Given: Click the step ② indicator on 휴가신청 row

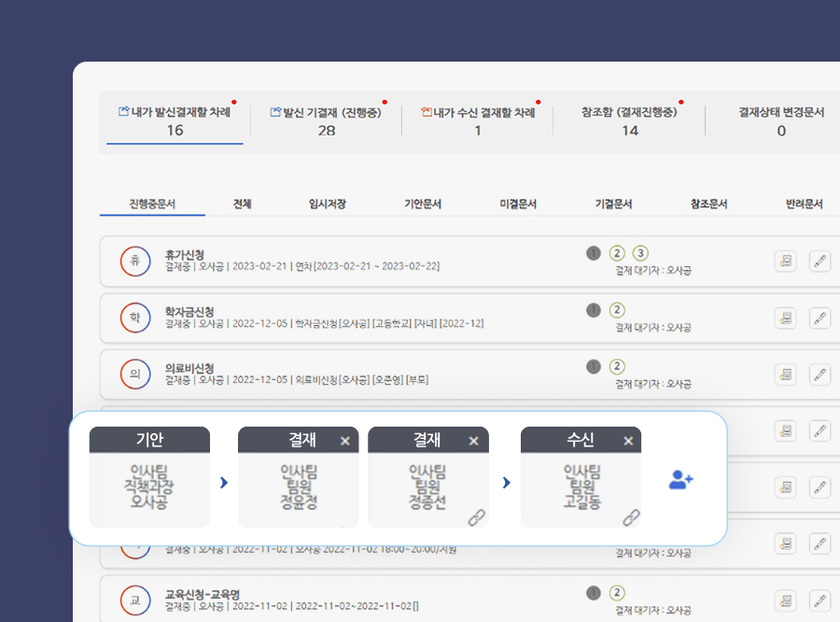Looking at the screenshot, I should point(616,253).
